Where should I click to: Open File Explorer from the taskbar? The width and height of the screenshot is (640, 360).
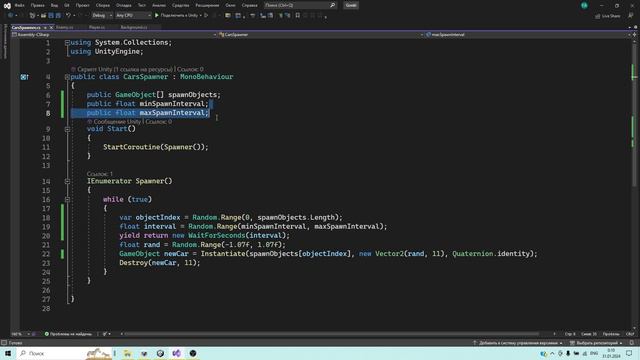(x=128, y=353)
